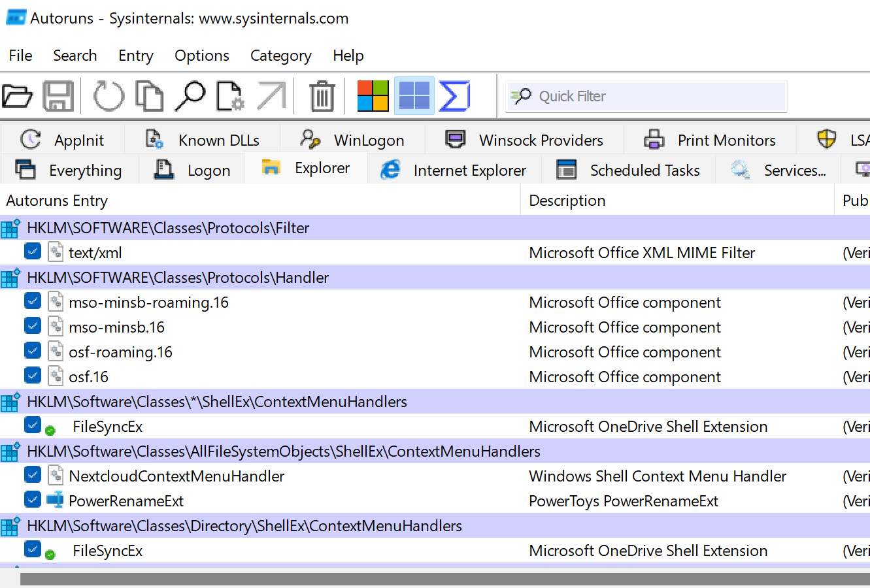The width and height of the screenshot is (870, 588).
Task: Click the PowerRenameExt entry icon
Action: click(x=56, y=500)
